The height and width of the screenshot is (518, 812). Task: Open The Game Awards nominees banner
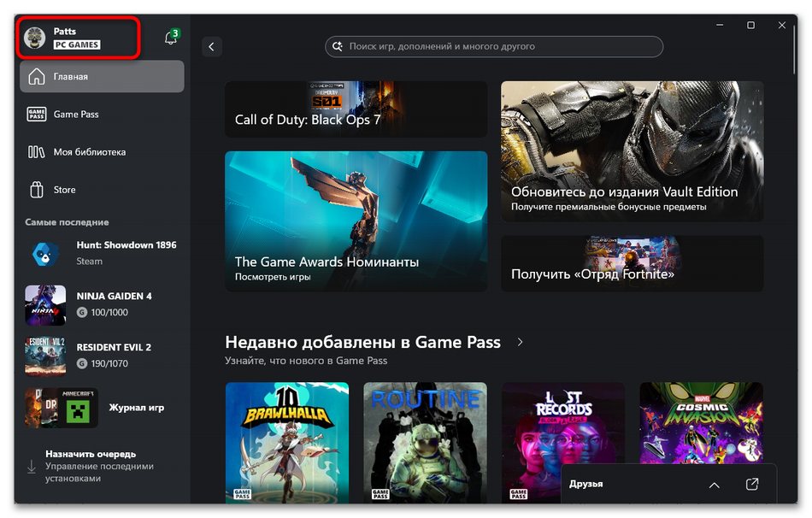click(x=356, y=221)
